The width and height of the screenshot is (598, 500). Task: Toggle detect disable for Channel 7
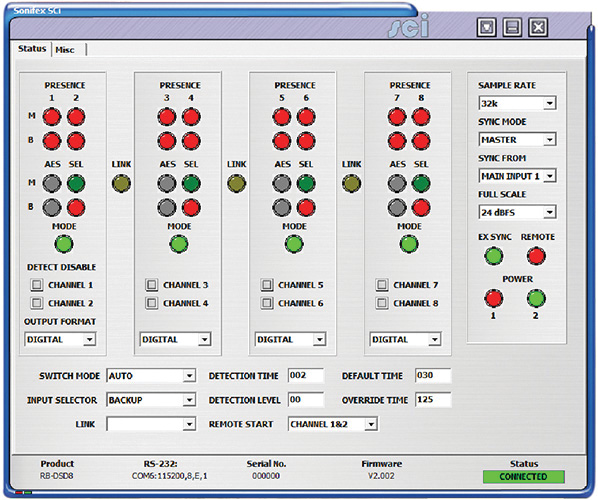coord(382,285)
